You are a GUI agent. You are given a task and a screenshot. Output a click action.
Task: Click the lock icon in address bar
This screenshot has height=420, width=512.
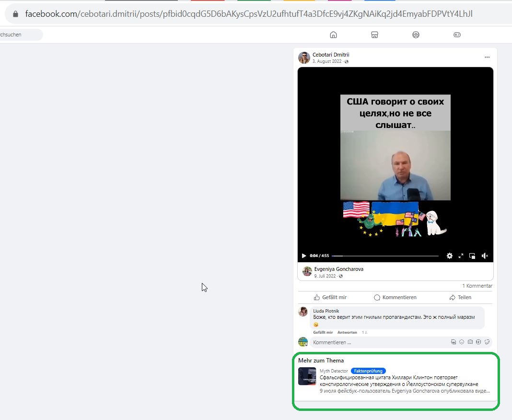pos(15,14)
